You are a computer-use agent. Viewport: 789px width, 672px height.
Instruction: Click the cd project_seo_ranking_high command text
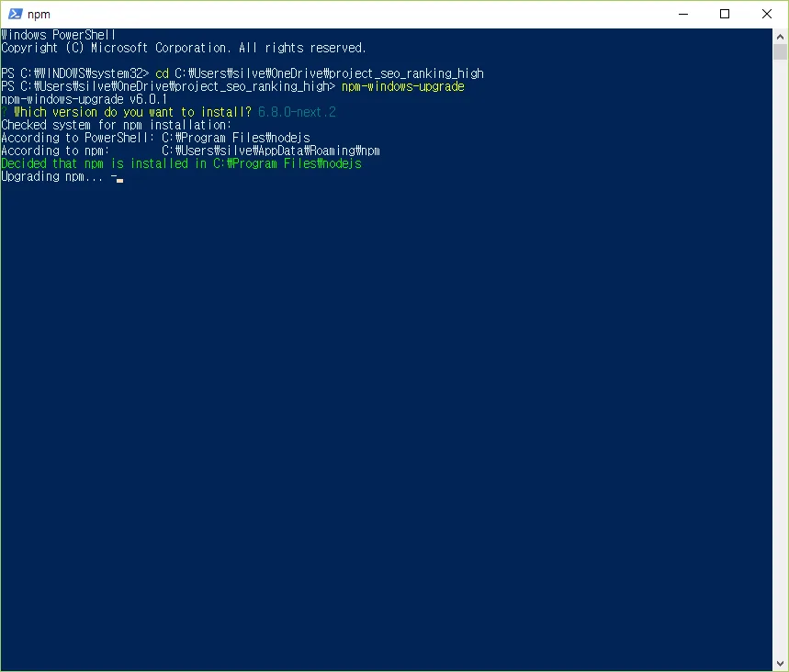[x=319, y=73]
